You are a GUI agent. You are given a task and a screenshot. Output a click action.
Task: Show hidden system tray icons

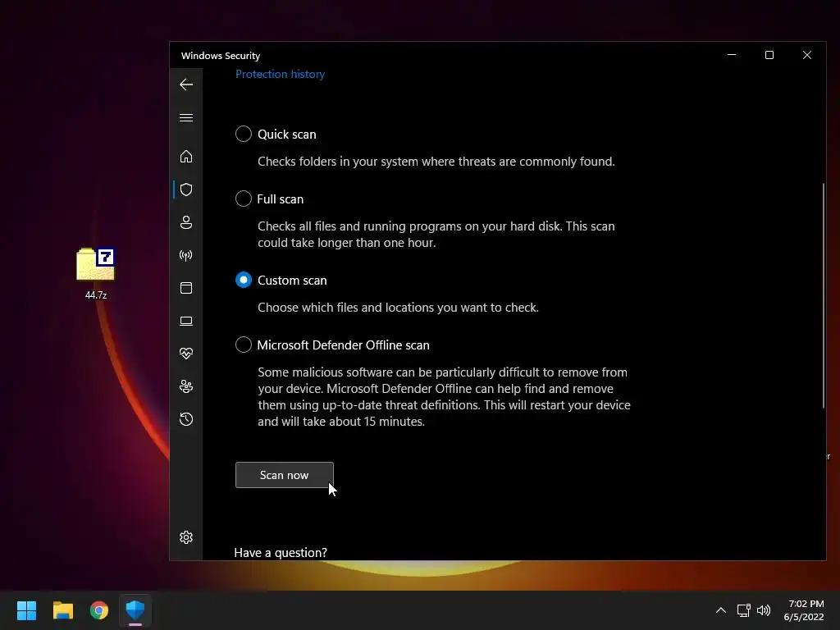coord(721,610)
